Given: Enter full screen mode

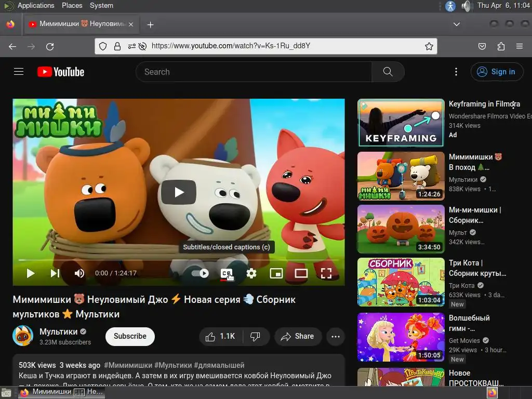Looking at the screenshot, I should tap(326, 273).
